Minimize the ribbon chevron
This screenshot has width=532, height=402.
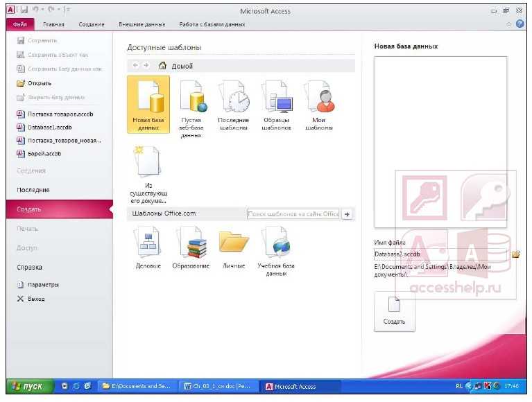point(508,24)
